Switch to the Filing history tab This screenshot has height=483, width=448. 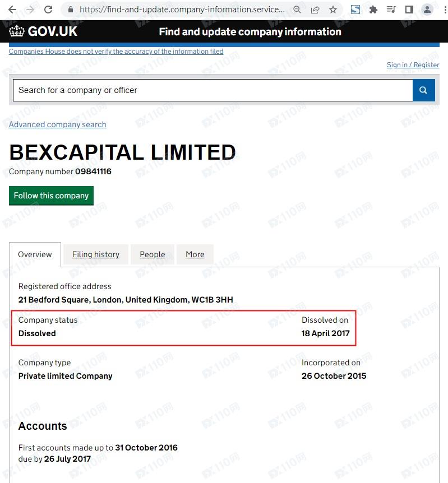tap(96, 254)
